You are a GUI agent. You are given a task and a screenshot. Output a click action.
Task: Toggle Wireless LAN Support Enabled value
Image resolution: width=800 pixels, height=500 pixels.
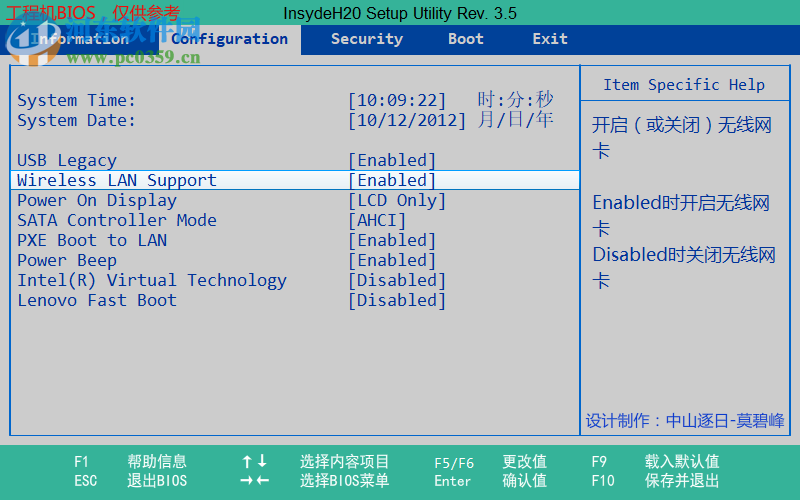coord(392,181)
